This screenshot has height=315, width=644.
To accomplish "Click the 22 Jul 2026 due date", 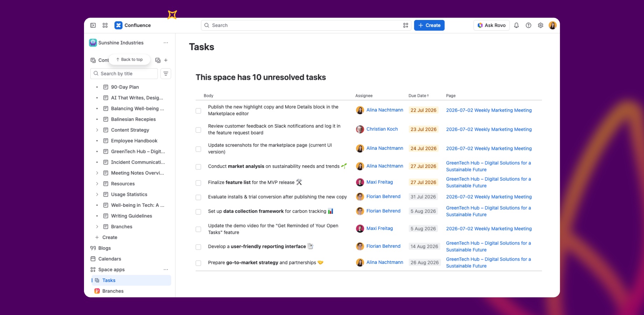I will (423, 110).
